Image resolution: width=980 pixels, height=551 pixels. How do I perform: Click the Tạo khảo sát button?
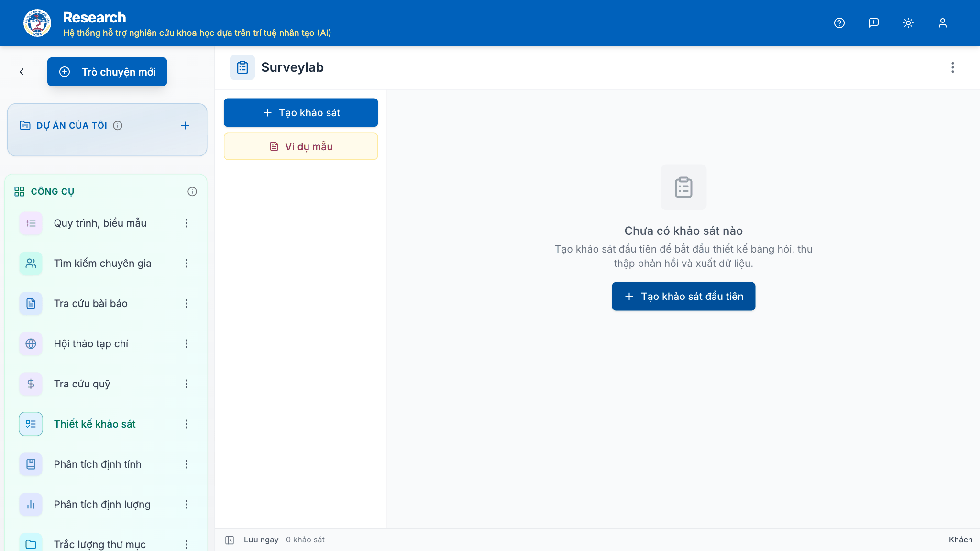tap(301, 113)
